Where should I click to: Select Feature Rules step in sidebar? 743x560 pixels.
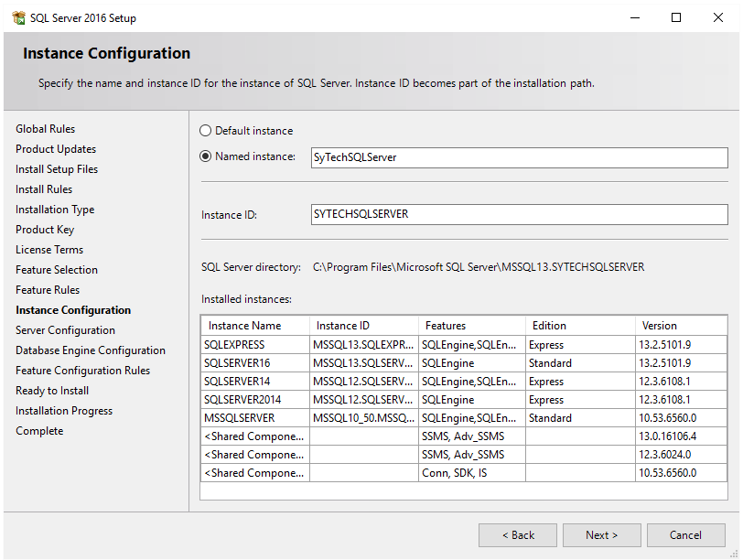point(48,290)
